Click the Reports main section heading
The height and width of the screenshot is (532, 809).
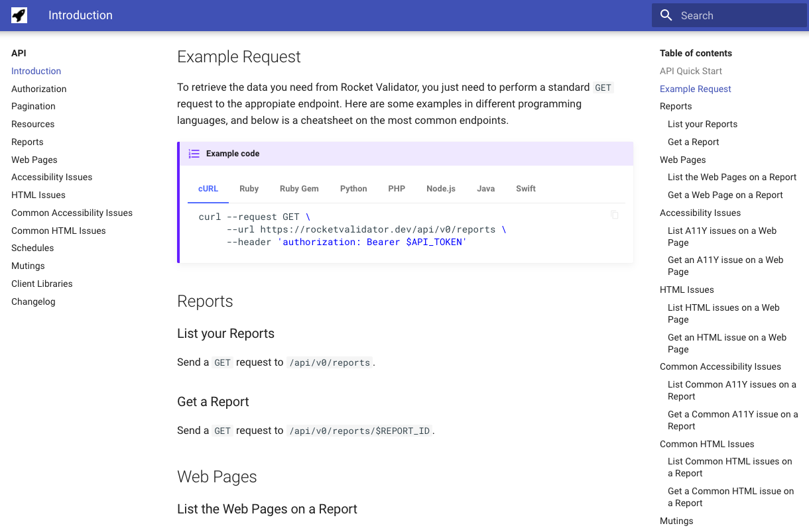pyautogui.click(x=205, y=301)
